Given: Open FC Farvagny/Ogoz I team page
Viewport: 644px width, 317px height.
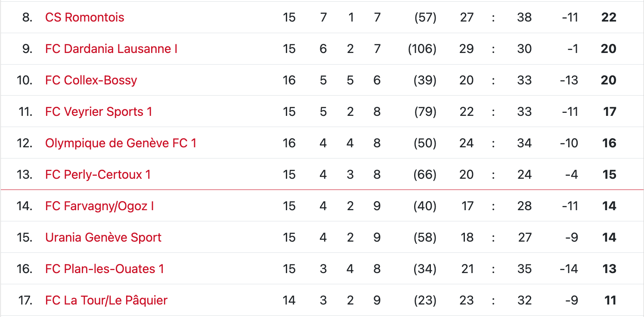Looking at the screenshot, I should click(99, 206).
